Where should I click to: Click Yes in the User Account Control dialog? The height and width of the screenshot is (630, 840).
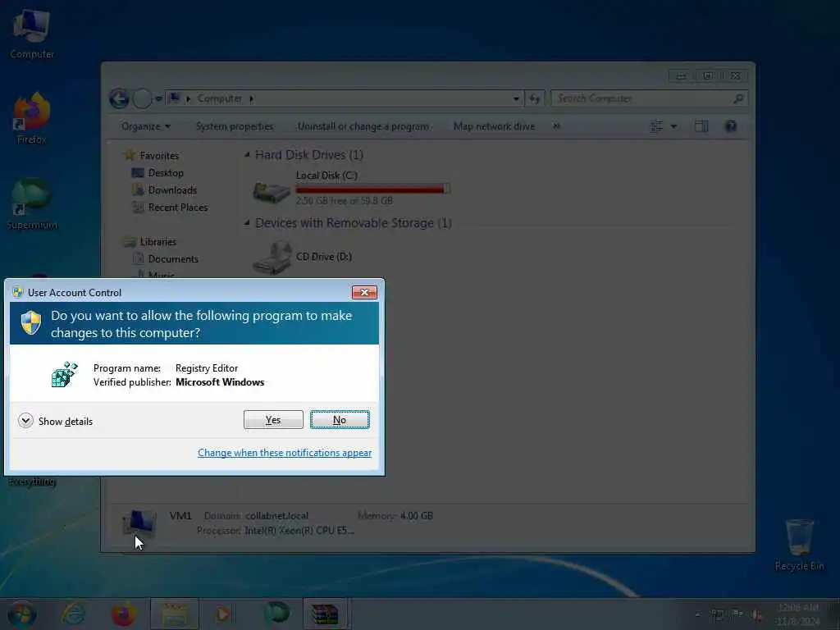[273, 420]
